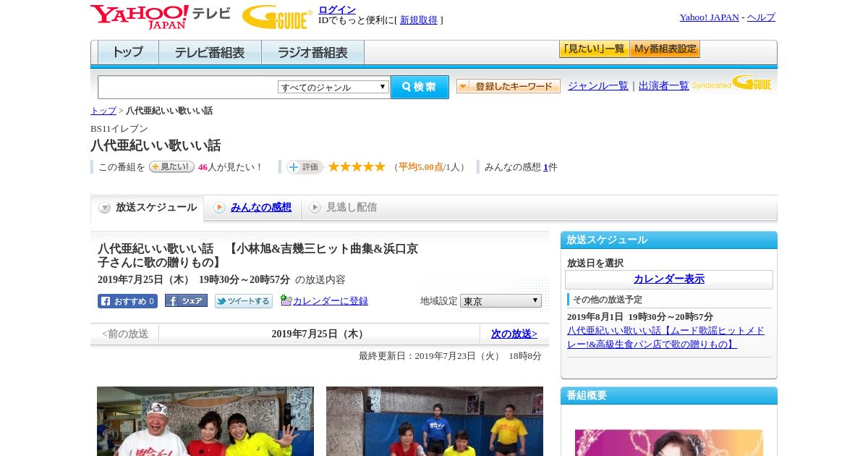
Task: Open the すべてのジャンル genre dropdown
Action: (x=333, y=87)
